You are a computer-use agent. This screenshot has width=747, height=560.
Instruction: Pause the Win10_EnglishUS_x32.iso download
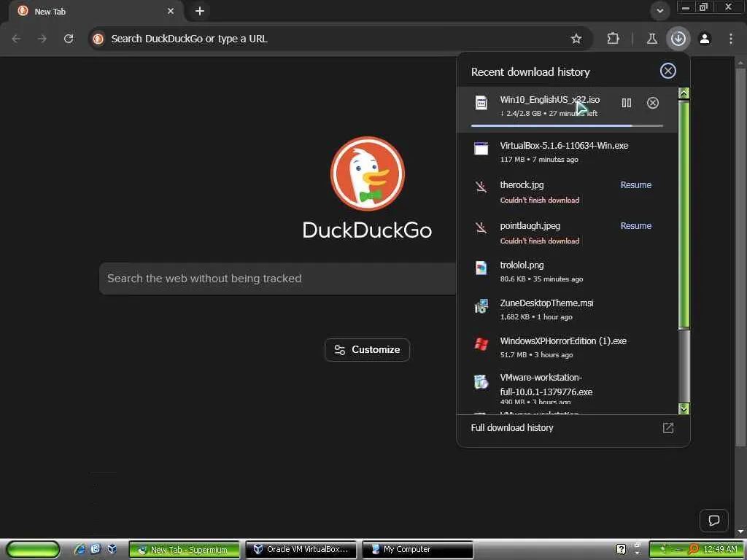[627, 103]
